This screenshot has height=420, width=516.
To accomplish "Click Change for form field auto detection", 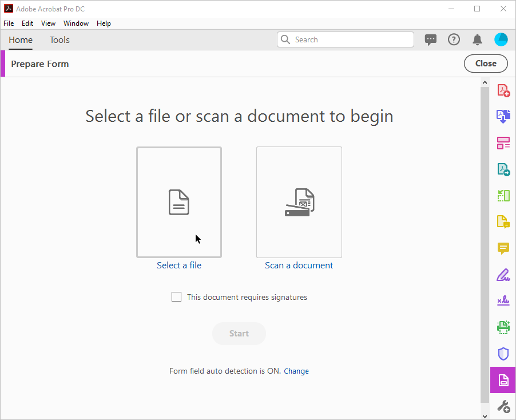I will 296,371.
